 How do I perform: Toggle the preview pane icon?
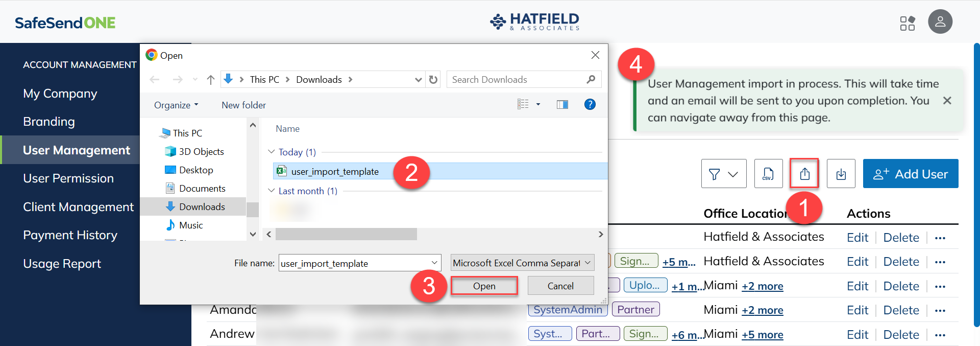point(562,104)
